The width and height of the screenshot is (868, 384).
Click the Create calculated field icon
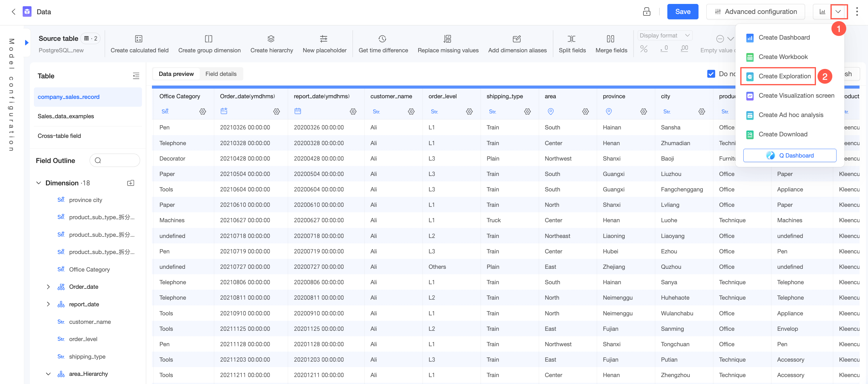pos(139,39)
